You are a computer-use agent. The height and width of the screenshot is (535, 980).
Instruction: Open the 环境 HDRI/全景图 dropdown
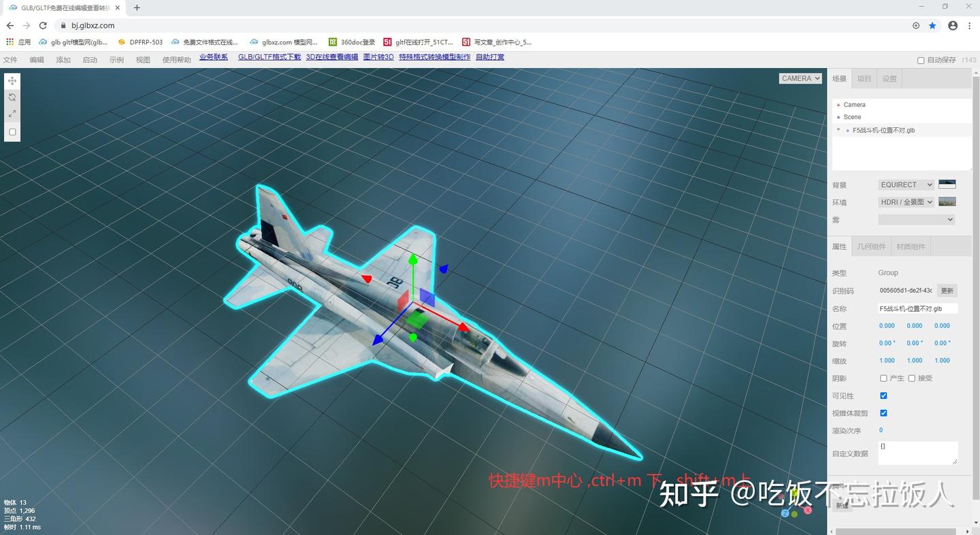click(906, 202)
